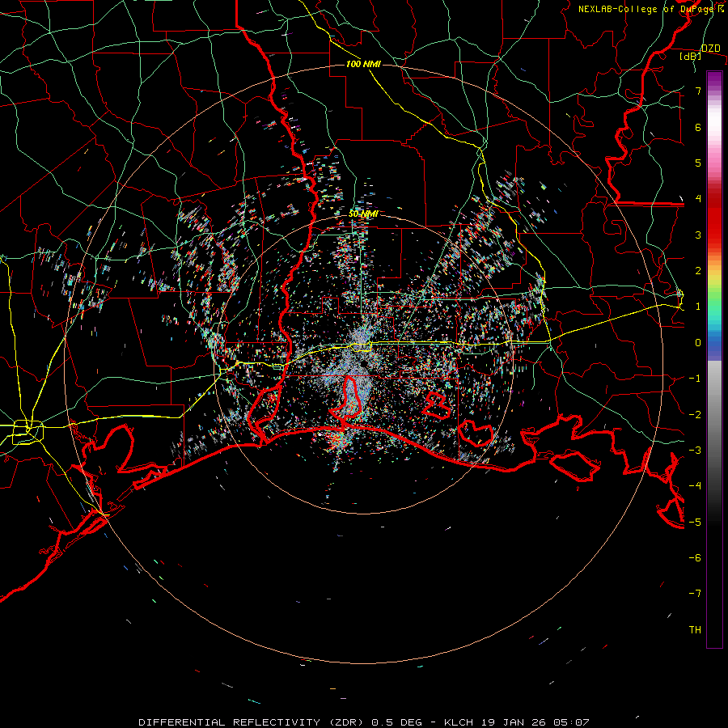Click the TH threshold label on scale

(695, 630)
